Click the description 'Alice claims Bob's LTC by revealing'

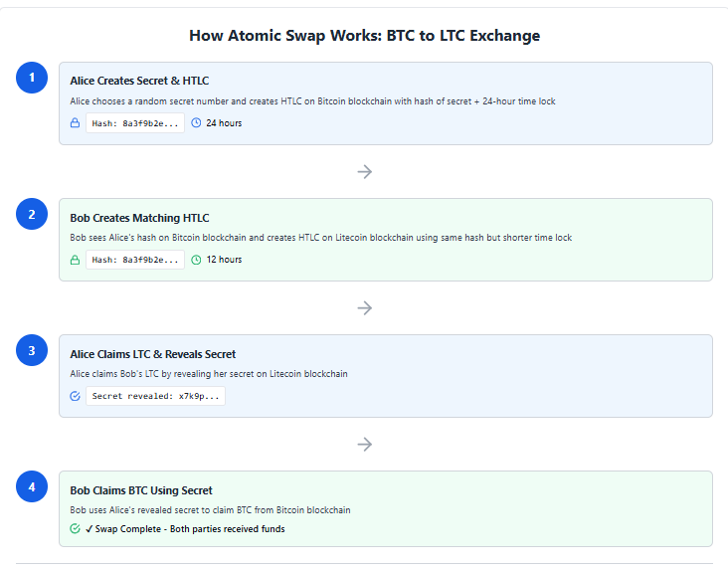point(209,374)
